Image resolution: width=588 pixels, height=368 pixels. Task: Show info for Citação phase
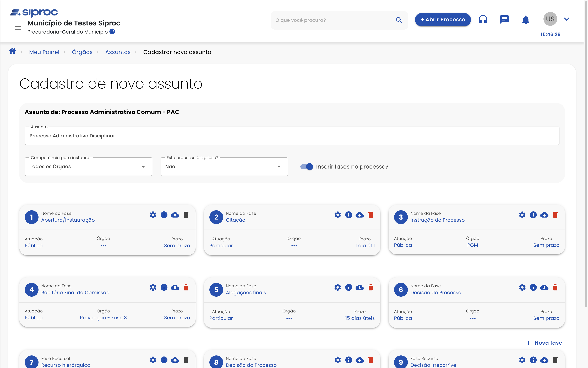tap(349, 215)
